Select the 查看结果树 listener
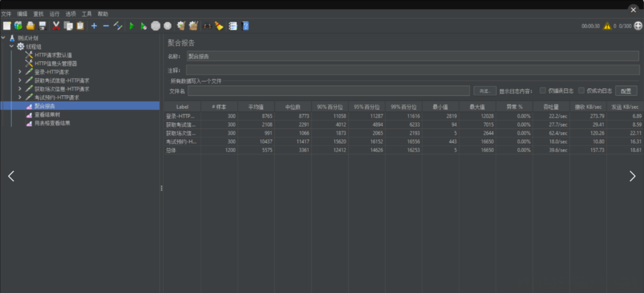The image size is (644, 293). tap(47, 115)
